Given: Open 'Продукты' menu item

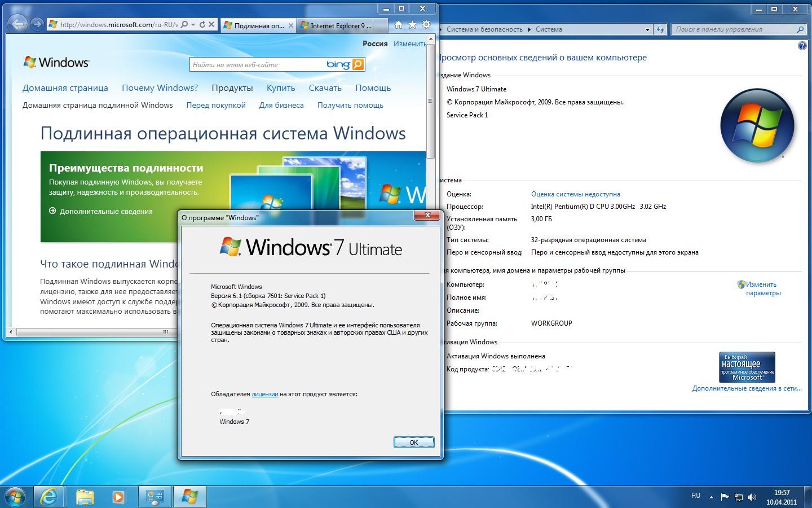Looking at the screenshot, I should pos(232,88).
